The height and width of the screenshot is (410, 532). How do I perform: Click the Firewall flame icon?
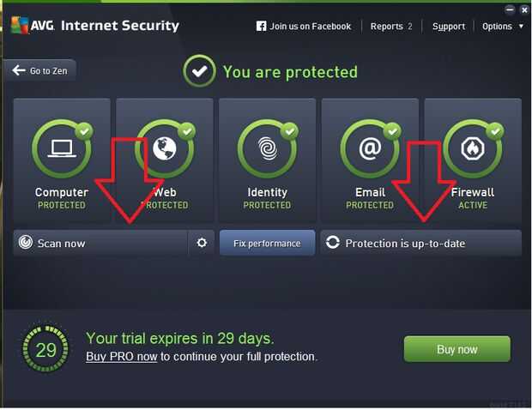click(x=473, y=148)
